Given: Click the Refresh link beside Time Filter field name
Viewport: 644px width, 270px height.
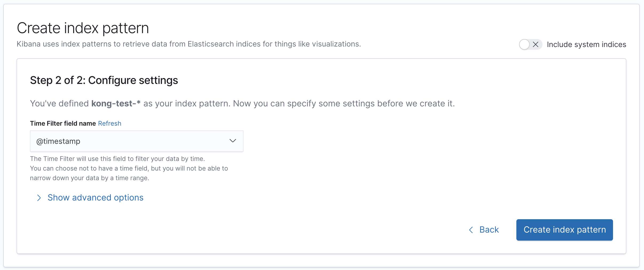Looking at the screenshot, I should coord(109,124).
